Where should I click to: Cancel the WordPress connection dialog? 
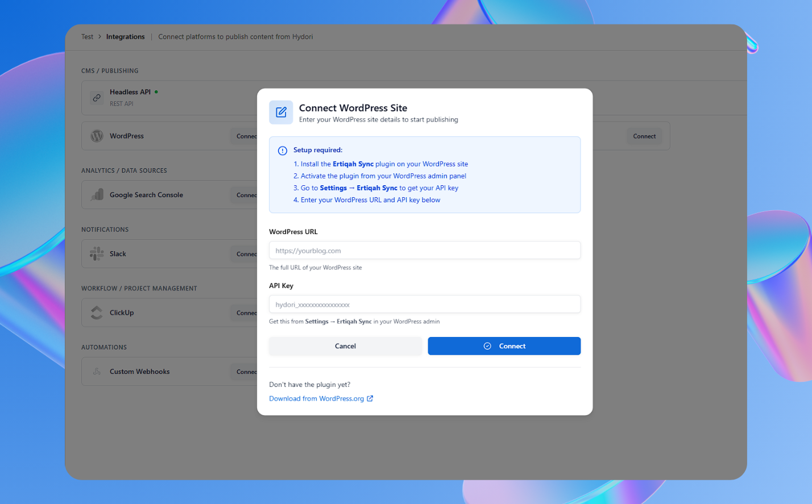coord(345,346)
